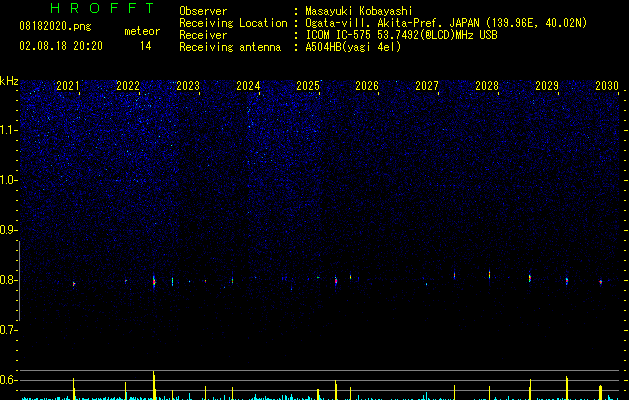This screenshot has width=629, height=400.
Task: Click the 2027 time marker
Action: click(x=427, y=86)
